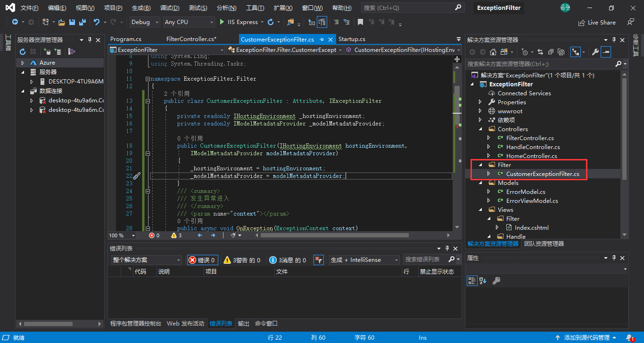
Task: Click the comment-out selected lines icon
Action: tap(336, 22)
